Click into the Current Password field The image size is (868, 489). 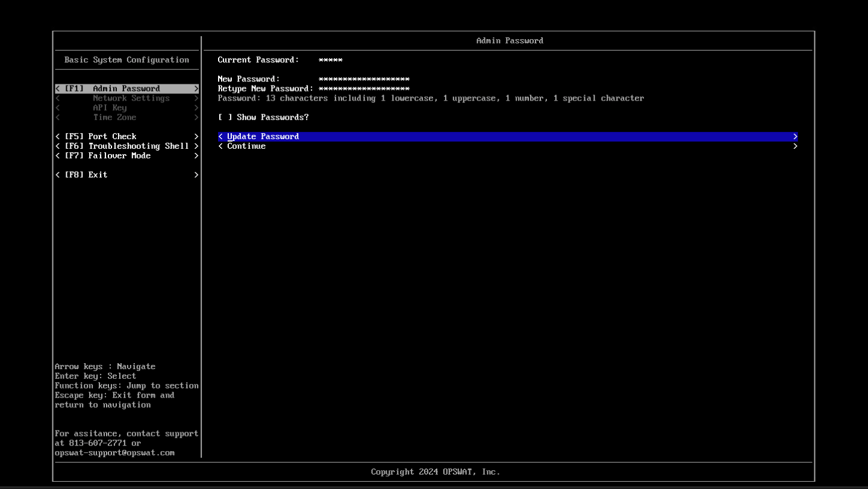[331, 60]
